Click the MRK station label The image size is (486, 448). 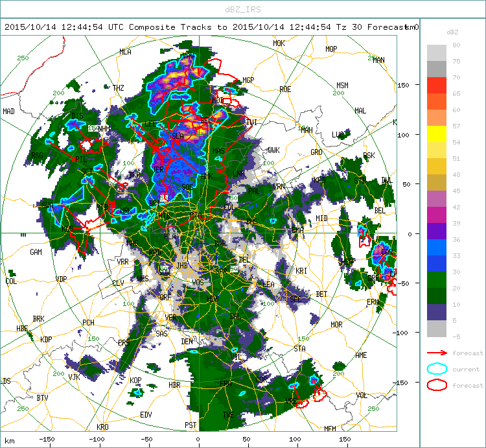click(x=126, y=211)
